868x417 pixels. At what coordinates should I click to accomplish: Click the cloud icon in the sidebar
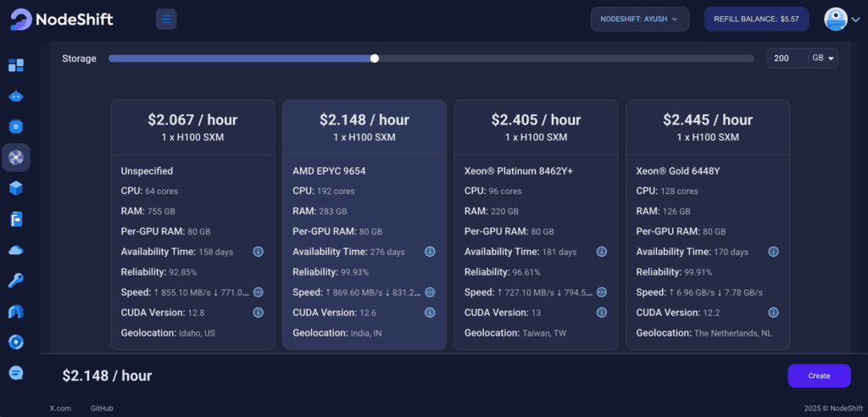click(x=16, y=249)
